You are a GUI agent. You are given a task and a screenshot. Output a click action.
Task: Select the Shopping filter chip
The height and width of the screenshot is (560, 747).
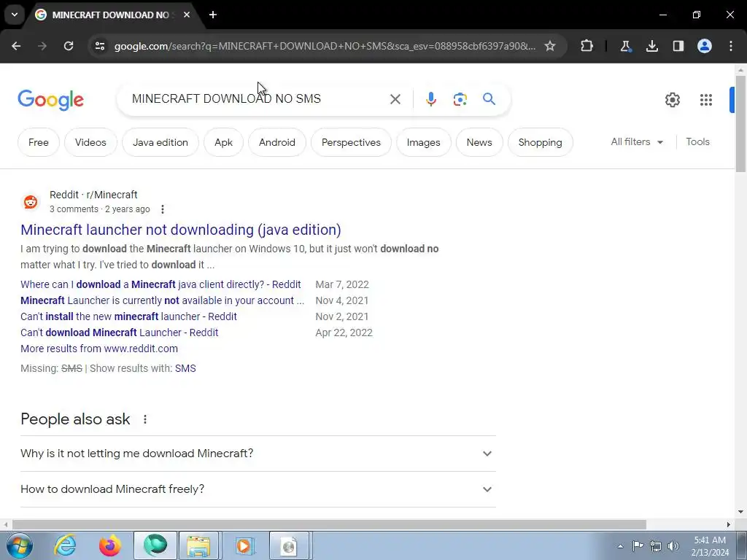point(541,142)
